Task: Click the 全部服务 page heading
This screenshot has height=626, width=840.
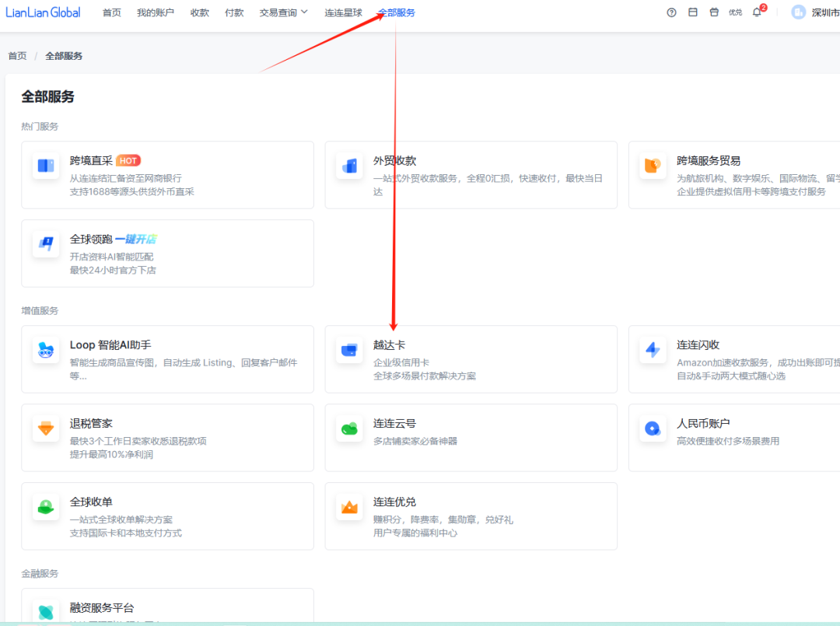Action: 47,96
